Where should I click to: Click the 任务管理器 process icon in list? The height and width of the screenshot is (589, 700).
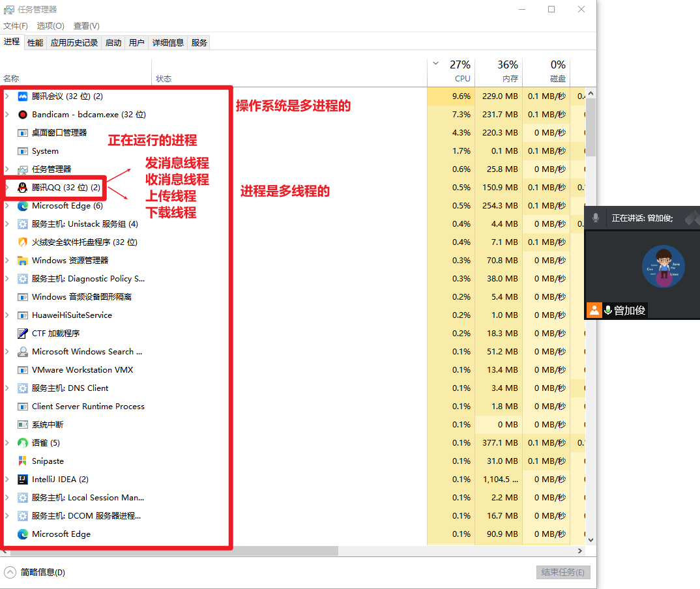pyautogui.click(x=22, y=169)
